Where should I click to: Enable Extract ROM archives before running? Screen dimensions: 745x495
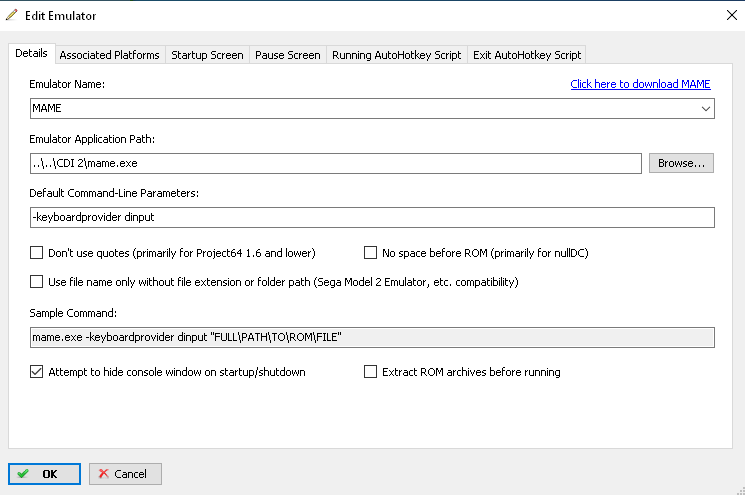point(370,371)
